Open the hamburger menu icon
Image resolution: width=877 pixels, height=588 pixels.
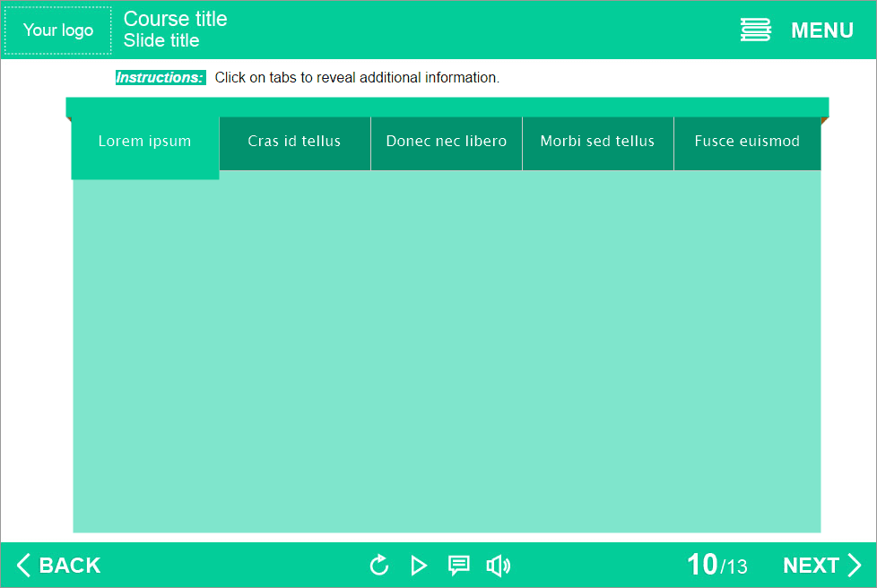[x=755, y=30]
